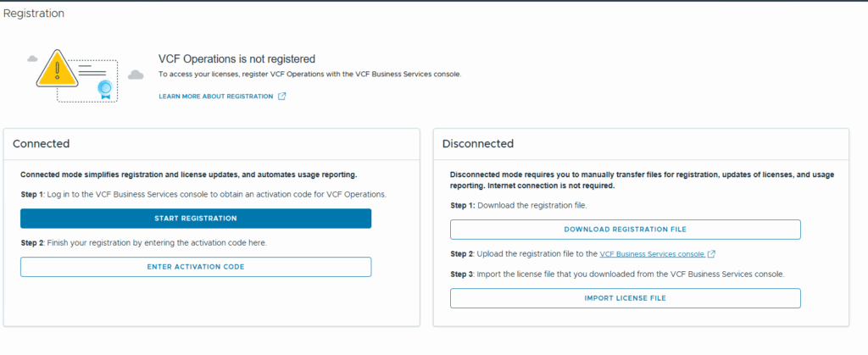Open the Enter Activation Code dialog
Viewport: 868px width, 355px height.
tap(196, 267)
